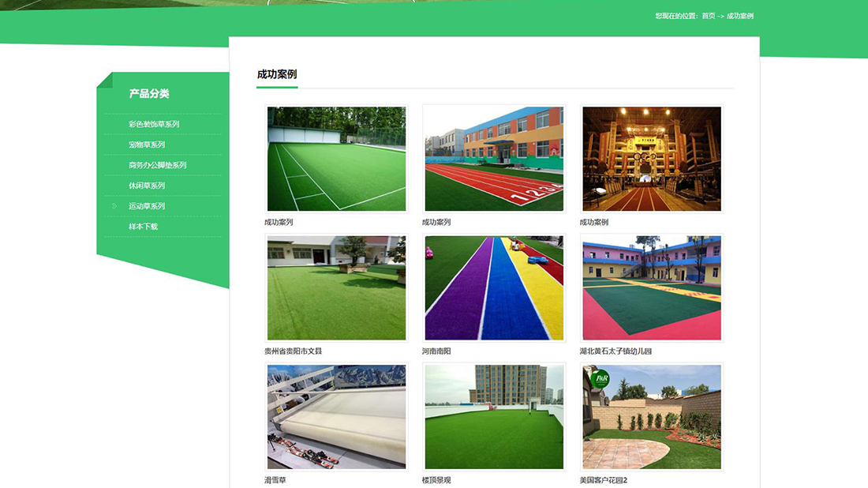Open the rainbow-colored turf 河南南阳 image
The image size is (868, 488).
coord(494,288)
